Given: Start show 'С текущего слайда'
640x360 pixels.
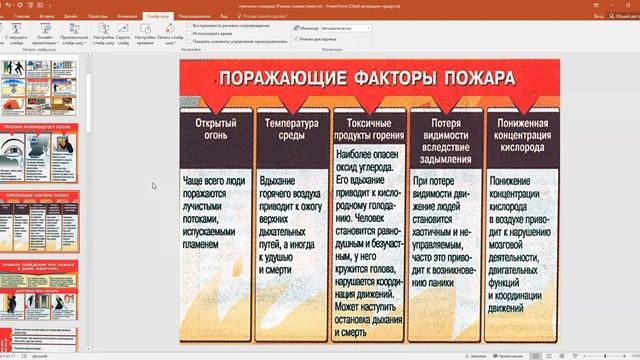Looking at the screenshot, I should tap(16, 34).
